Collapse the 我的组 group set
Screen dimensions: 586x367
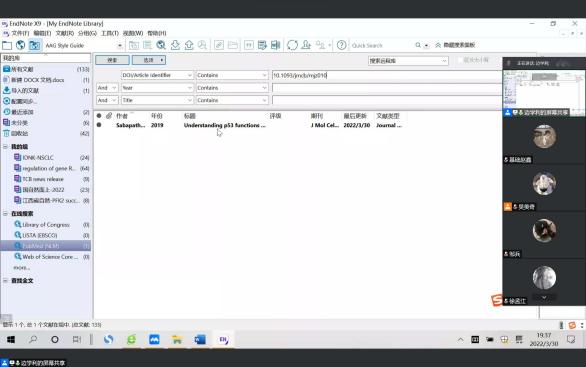click(6, 147)
